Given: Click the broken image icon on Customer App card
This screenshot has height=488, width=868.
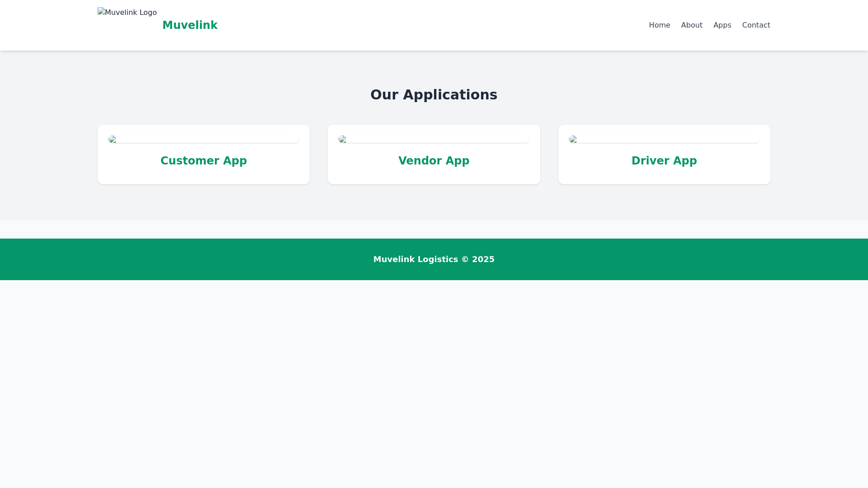Looking at the screenshot, I should point(112,139).
